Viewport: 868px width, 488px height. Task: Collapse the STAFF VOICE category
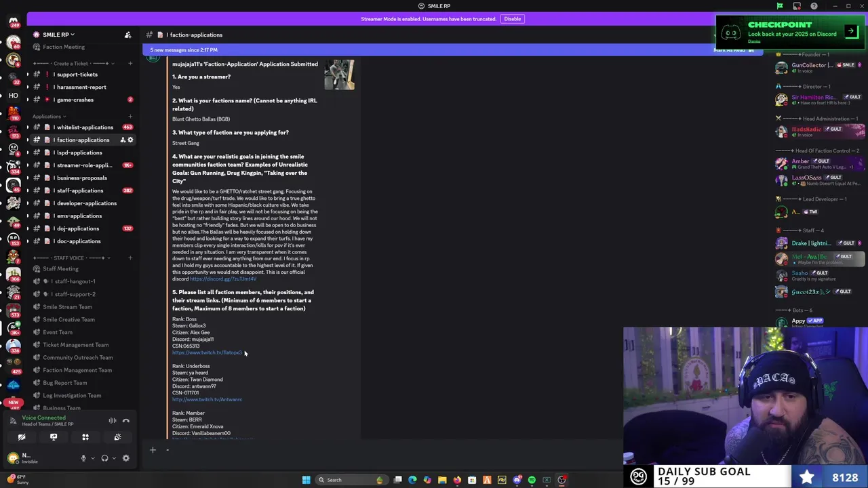70,258
